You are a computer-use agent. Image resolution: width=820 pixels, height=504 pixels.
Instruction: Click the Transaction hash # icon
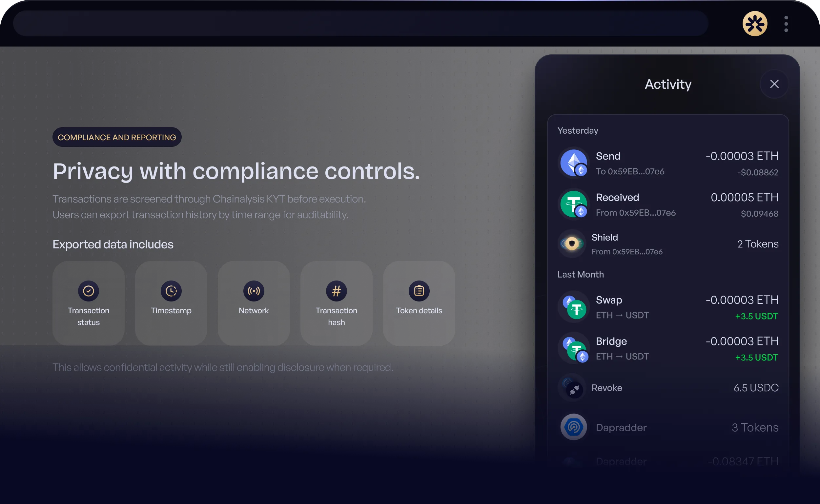[x=336, y=291]
